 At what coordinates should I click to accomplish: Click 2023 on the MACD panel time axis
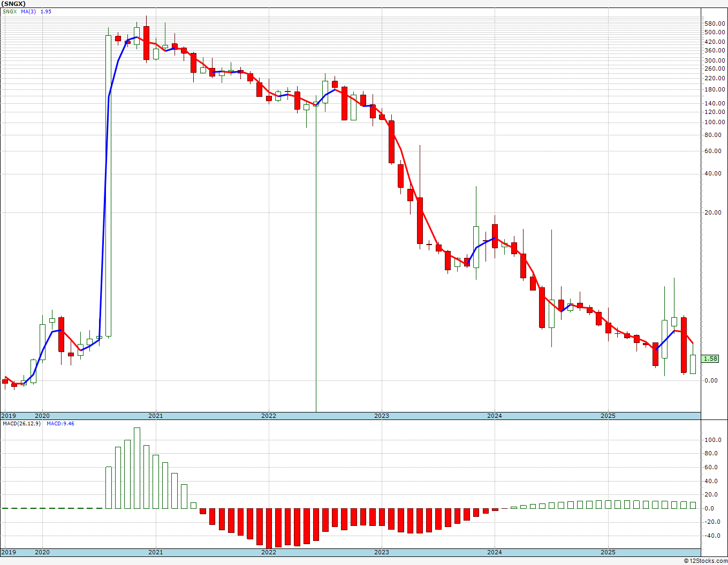[x=382, y=552]
